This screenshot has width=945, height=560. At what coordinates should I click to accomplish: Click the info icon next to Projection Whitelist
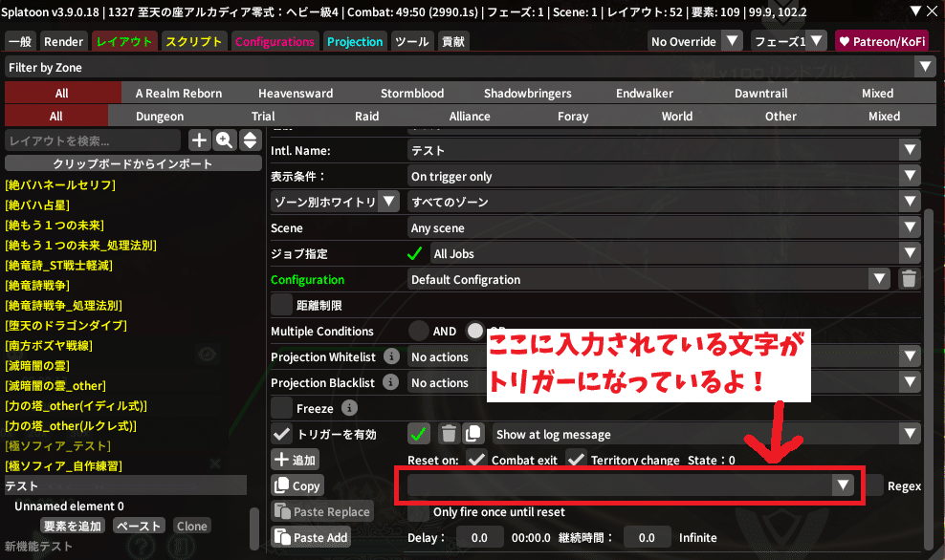(391, 356)
